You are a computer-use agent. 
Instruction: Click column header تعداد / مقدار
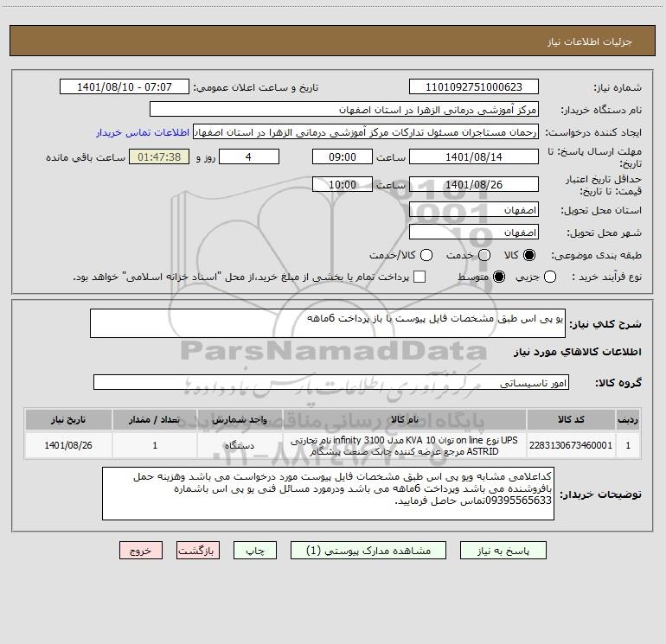(155, 419)
